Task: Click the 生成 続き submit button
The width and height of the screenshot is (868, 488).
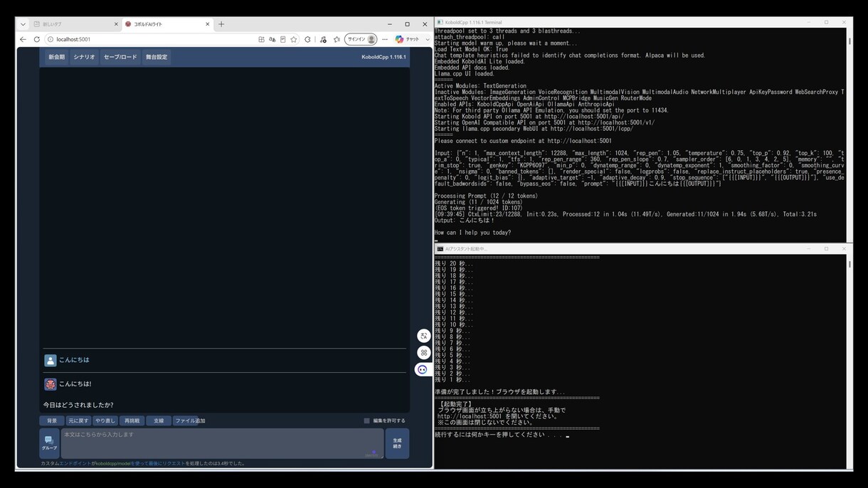Action: coord(397,443)
